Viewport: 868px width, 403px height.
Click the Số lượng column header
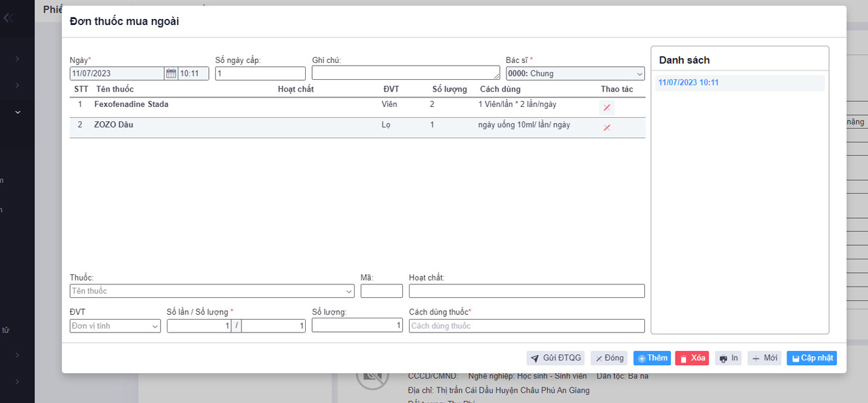point(450,89)
